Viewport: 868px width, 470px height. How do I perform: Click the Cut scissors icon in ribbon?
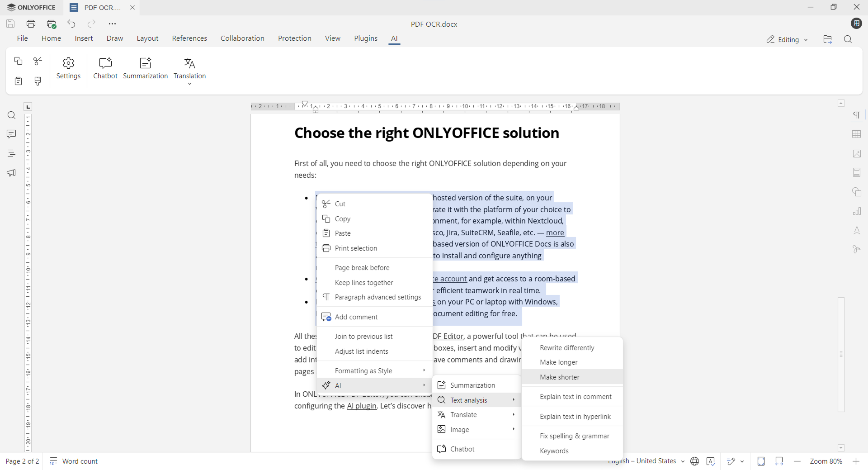pos(38,61)
